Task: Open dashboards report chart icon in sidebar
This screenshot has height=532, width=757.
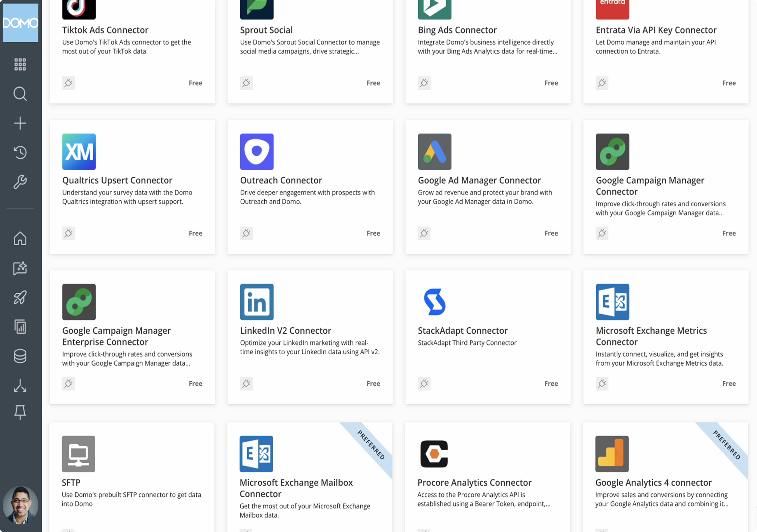Action: pos(20,326)
